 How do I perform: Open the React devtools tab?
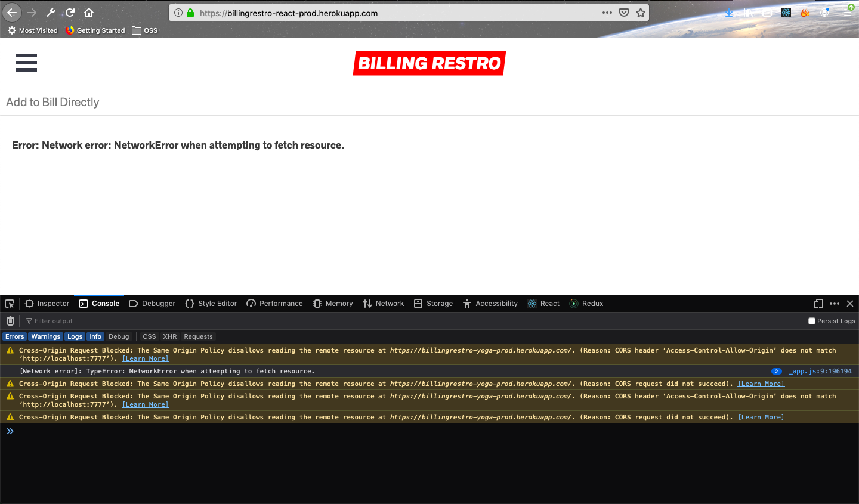pos(543,304)
